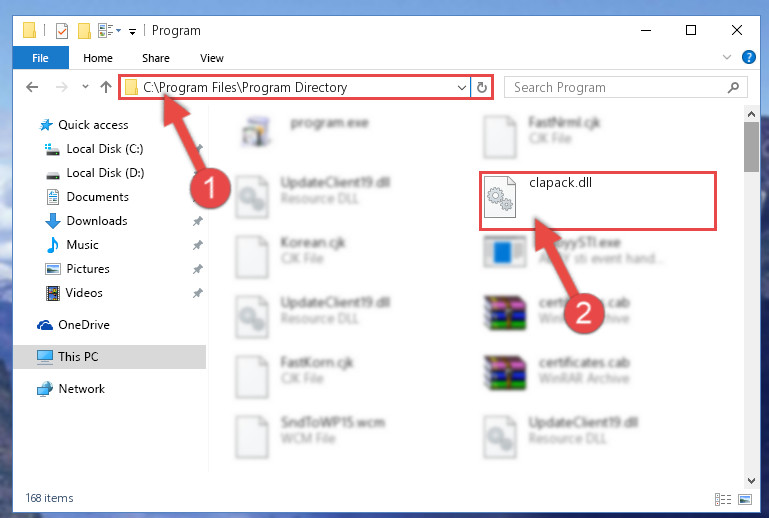
Task: Click the New Folder icon in the quick access toolbar
Action: tap(84, 30)
